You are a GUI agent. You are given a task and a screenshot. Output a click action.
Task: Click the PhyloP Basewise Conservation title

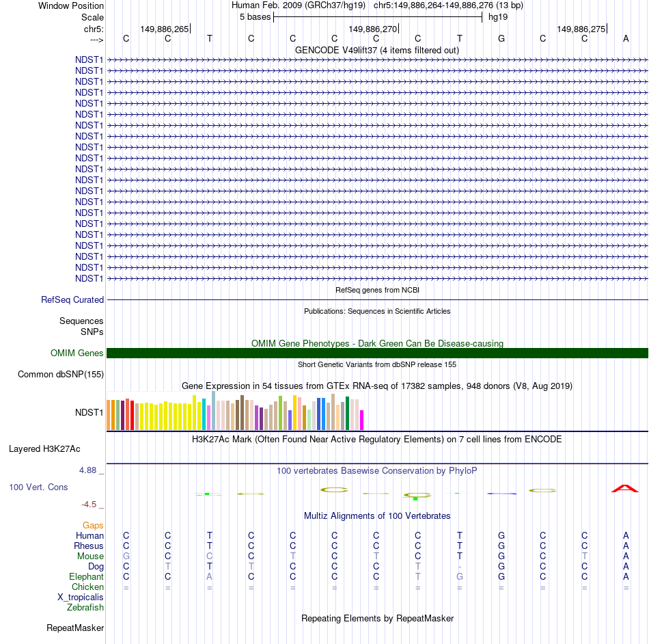tap(377, 470)
